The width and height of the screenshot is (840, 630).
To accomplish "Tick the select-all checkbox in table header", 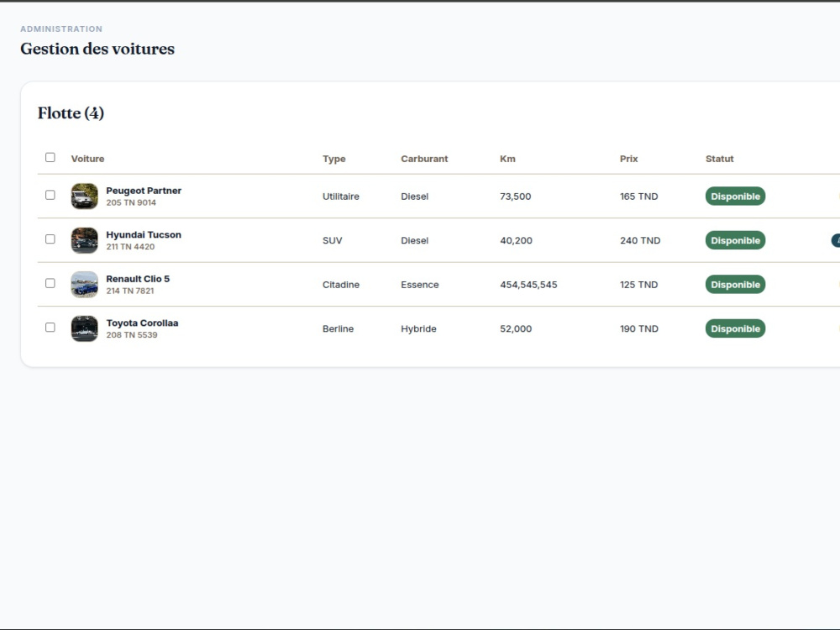I will (50, 158).
